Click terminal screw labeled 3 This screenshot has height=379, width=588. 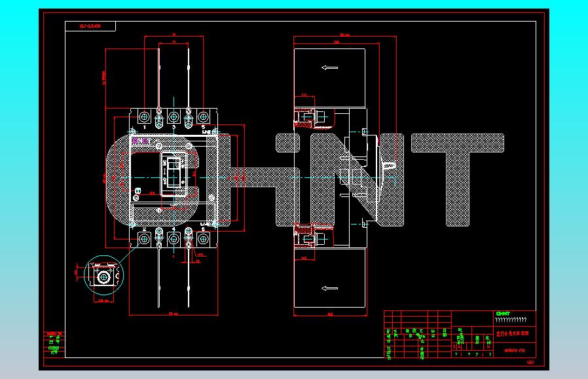(174, 117)
